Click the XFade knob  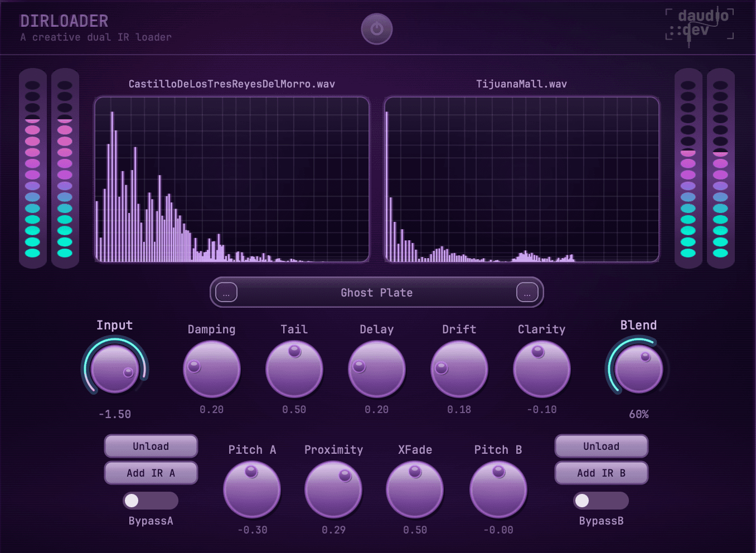(415, 489)
